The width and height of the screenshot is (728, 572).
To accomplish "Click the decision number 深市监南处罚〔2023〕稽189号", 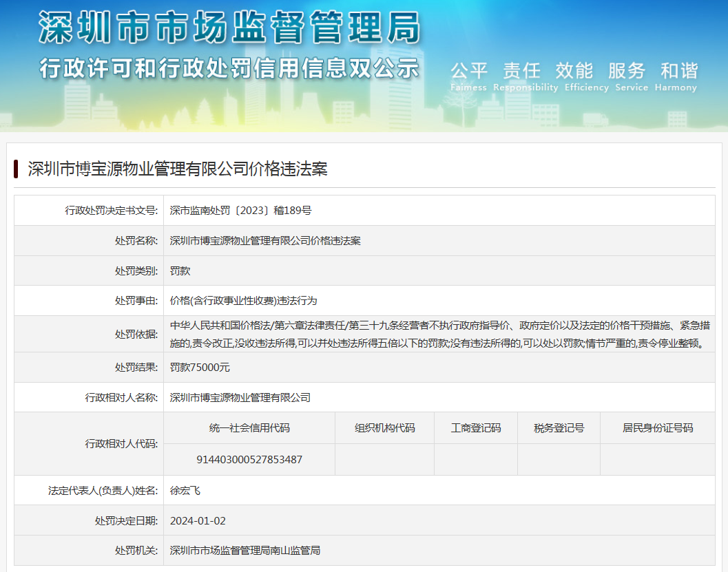I will click(240, 211).
